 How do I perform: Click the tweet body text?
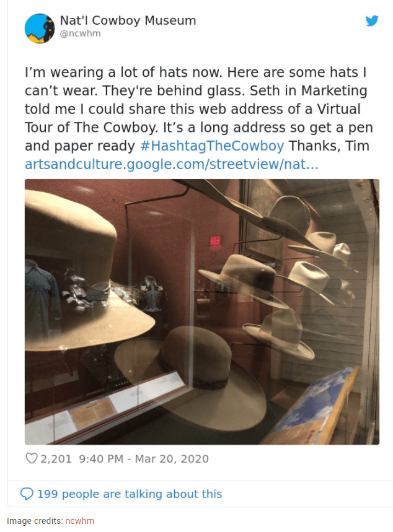tap(199, 109)
